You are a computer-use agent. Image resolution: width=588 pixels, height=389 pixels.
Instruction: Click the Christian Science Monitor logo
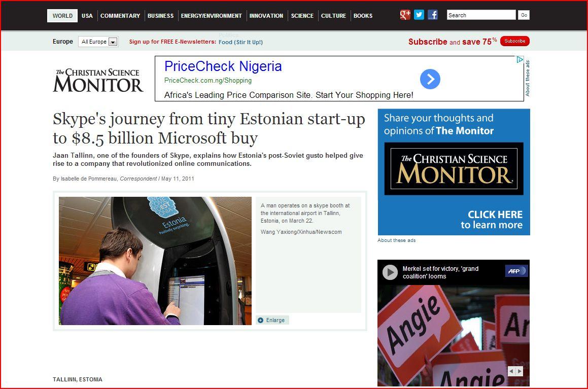pyautogui.click(x=98, y=80)
